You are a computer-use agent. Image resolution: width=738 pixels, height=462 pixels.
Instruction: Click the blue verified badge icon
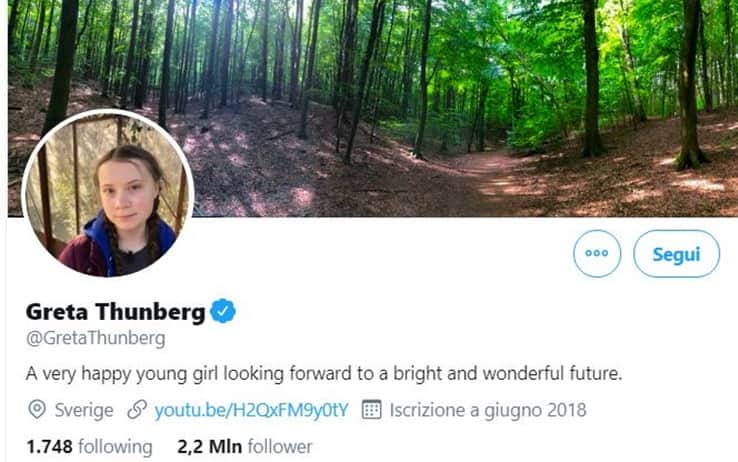click(x=223, y=311)
